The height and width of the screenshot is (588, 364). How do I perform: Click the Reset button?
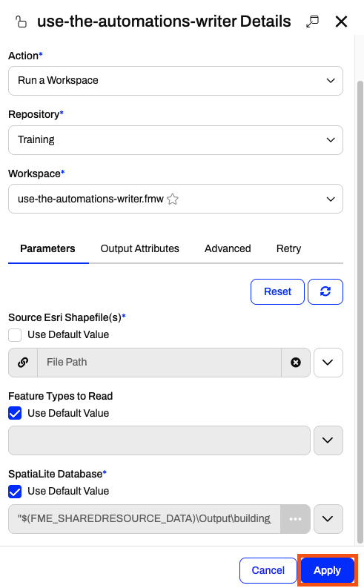pyautogui.click(x=277, y=291)
